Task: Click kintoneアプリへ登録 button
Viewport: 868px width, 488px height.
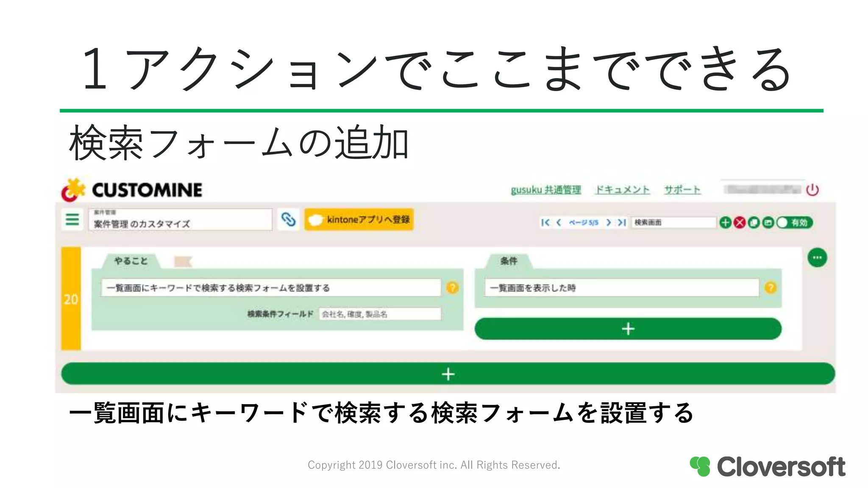Action: [x=359, y=219]
